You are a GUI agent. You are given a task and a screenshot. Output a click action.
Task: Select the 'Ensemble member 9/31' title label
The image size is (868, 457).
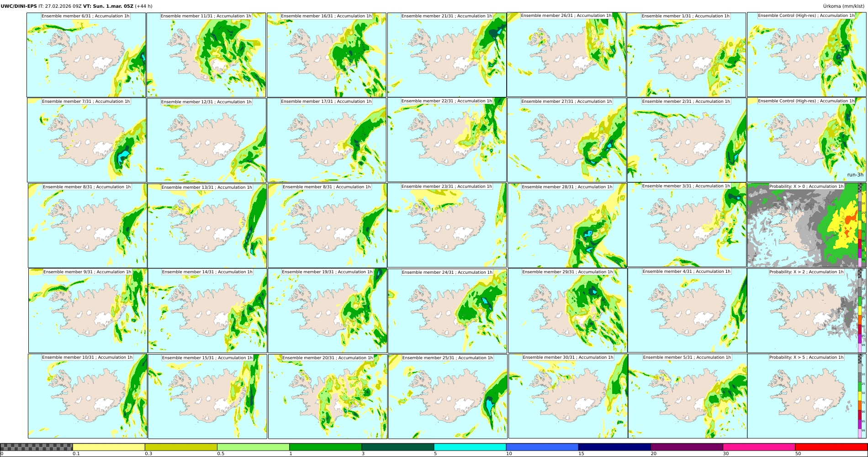[87, 272]
